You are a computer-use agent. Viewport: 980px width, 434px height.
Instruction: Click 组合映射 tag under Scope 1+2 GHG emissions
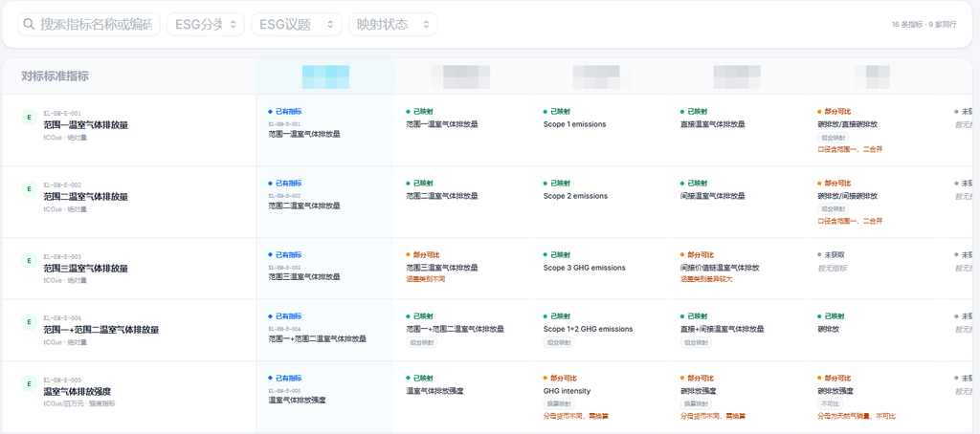(x=558, y=342)
